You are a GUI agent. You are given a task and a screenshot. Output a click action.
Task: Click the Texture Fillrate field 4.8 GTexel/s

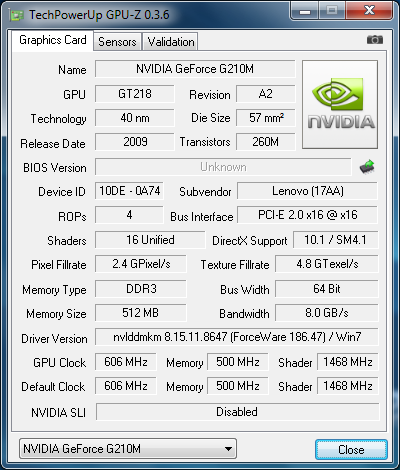(327, 264)
